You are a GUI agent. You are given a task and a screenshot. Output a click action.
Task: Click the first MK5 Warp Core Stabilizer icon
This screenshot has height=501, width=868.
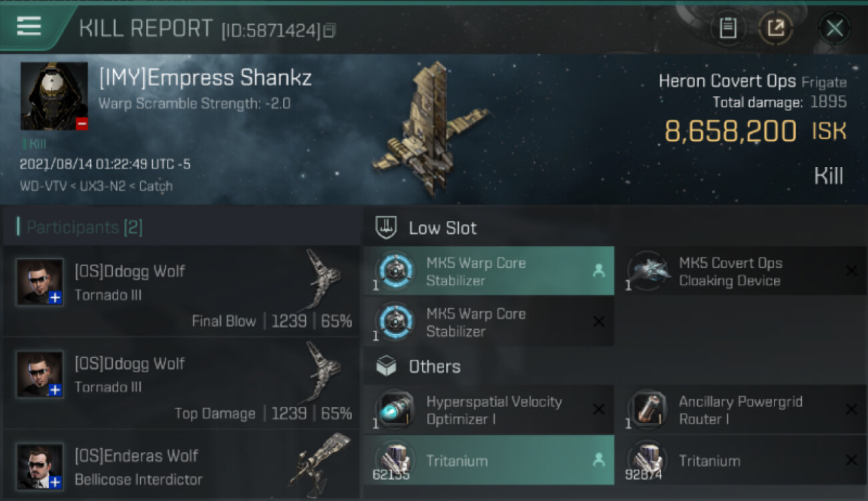pos(395,271)
